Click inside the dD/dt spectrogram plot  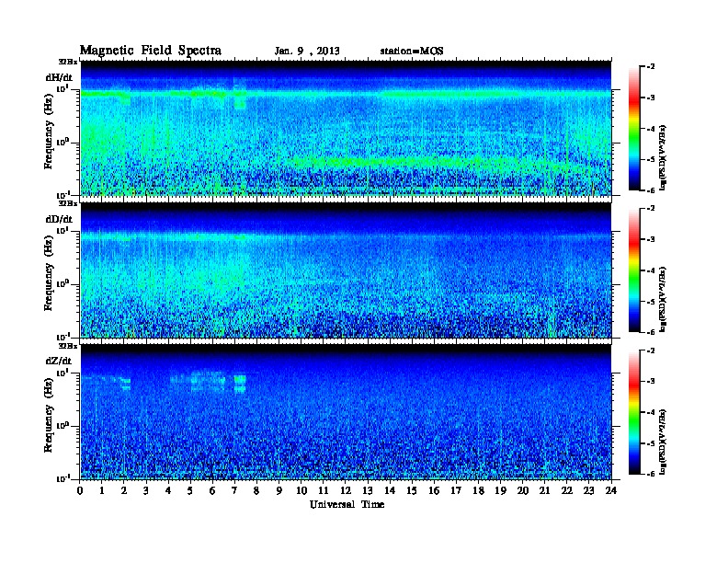pyautogui.click(x=346, y=270)
